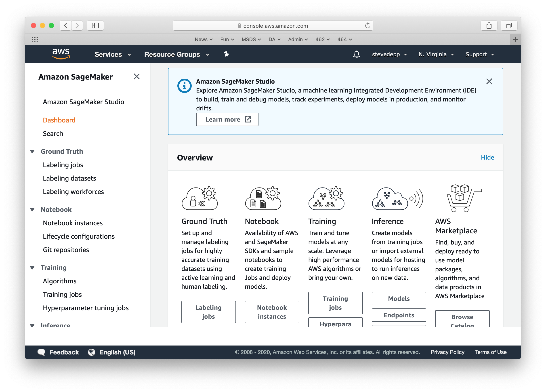The image size is (546, 392).
Task: Click the Notebook cloud icon in Overview
Action: pyautogui.click(x=263, y=198)
